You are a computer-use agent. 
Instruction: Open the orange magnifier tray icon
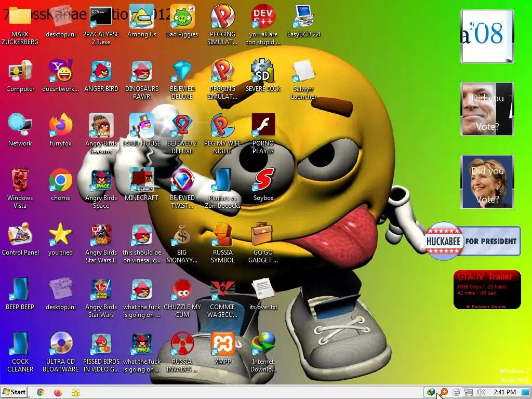coord(444,392)
